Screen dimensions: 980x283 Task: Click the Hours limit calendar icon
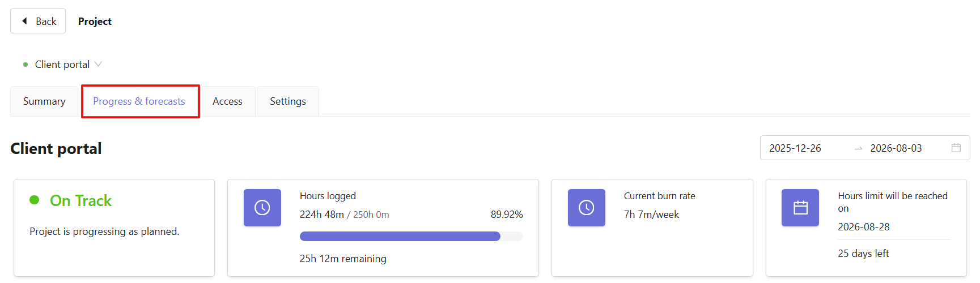click(800, 208)
